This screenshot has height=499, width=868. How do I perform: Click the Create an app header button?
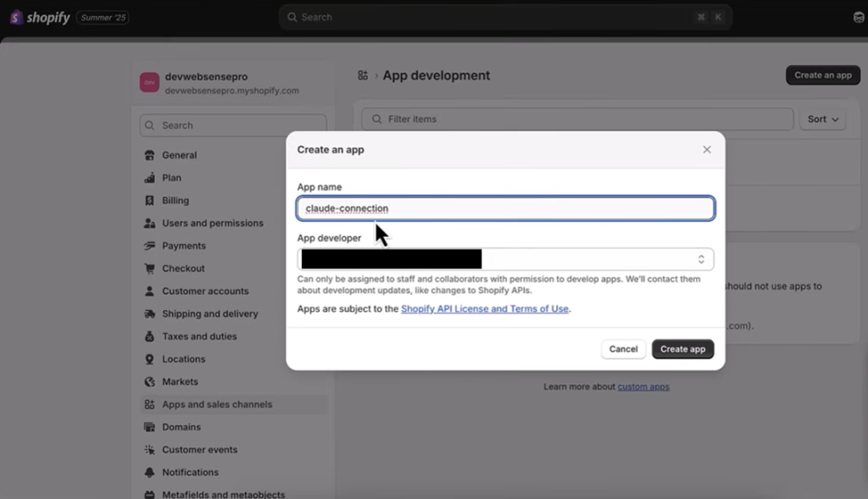[822, 75]
